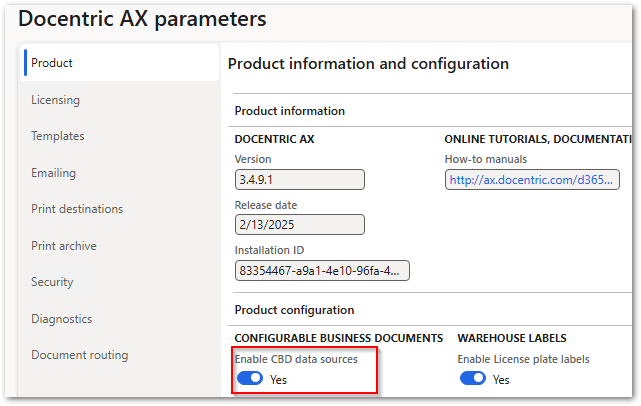Collapse the Product information section header

(290, 111)
